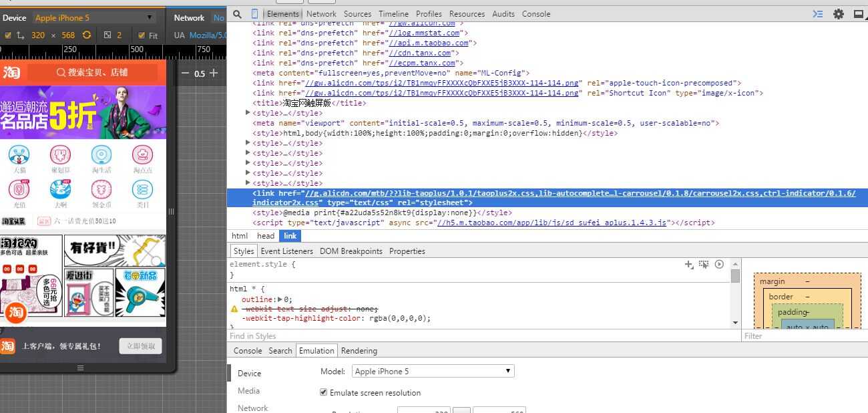
Task: Expand the style node below the html,body rule
Action: click(x=248, y=143)
